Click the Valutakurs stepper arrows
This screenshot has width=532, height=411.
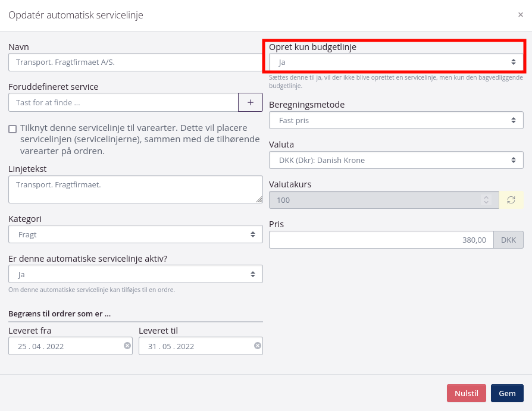click(486, 200)
